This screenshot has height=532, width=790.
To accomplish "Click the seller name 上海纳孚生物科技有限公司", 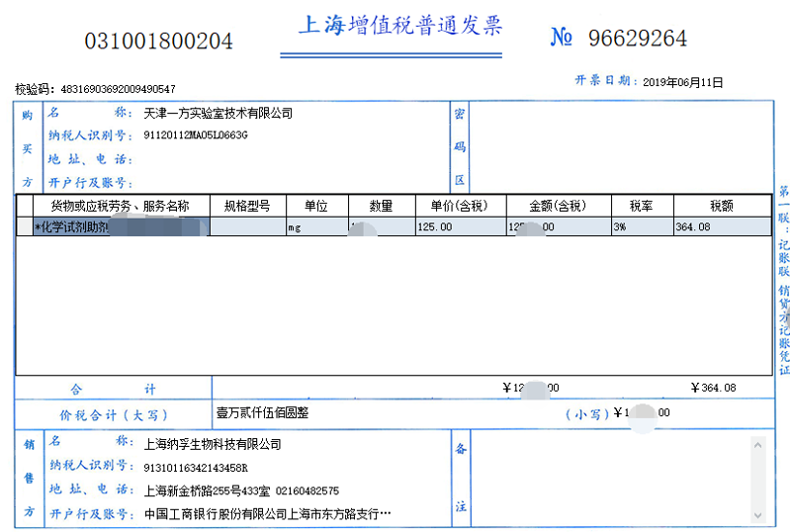I will coord(213,444).
